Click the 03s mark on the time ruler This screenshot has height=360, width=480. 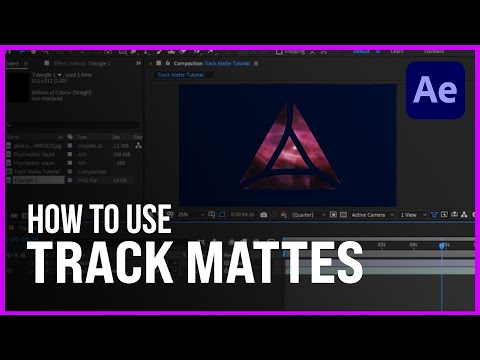click(x=382, y=245)
